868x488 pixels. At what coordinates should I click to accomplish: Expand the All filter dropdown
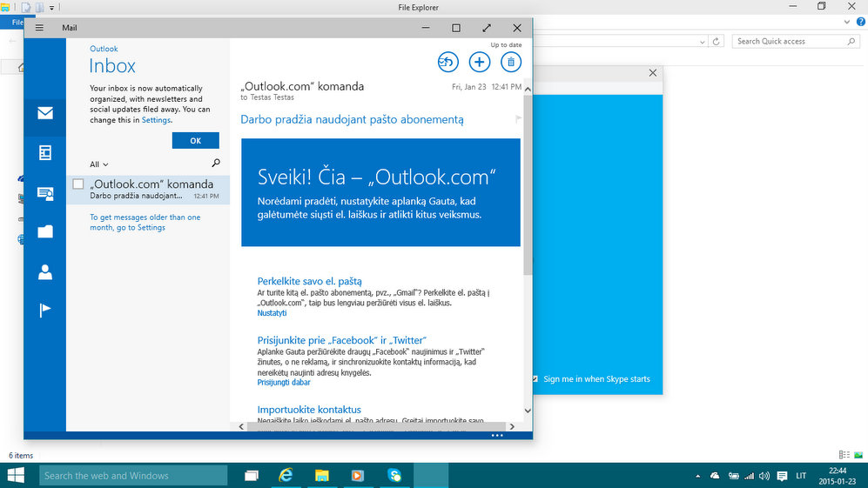pyautogui.click(x=99, y=164)
